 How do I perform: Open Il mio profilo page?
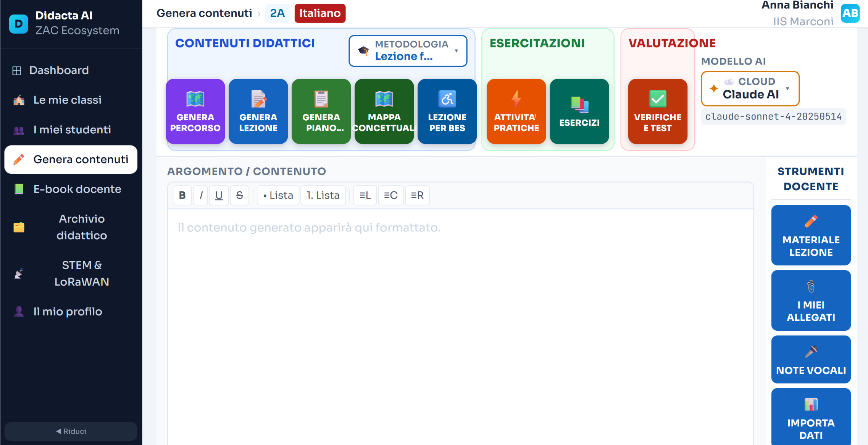point(71,312)
